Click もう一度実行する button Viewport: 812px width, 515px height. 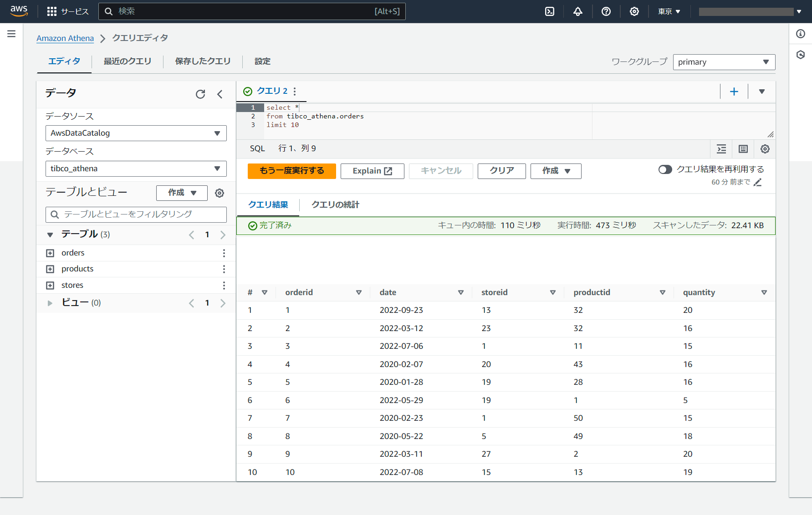click(x=292, y=171)
